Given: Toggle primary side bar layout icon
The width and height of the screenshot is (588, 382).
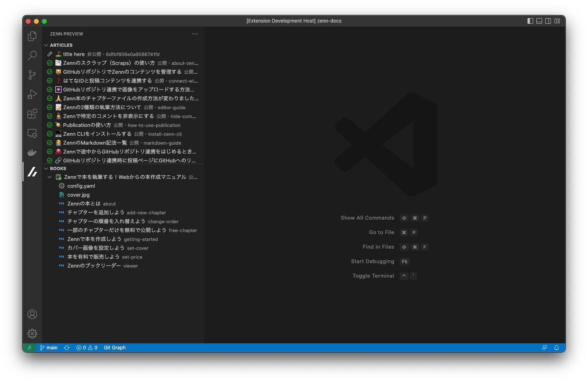Looking at the screenshot, I should tap(530, 21).
